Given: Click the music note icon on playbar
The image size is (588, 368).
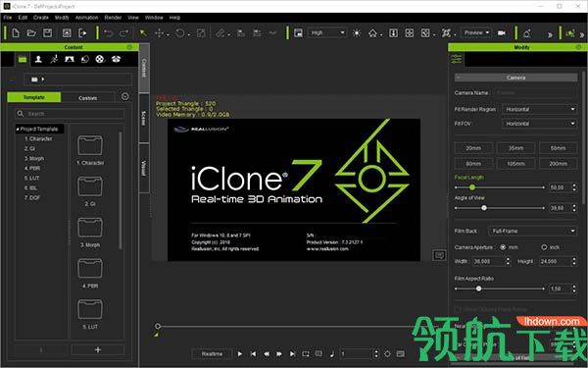Looking at the screenshot, I should pos(332,353).
